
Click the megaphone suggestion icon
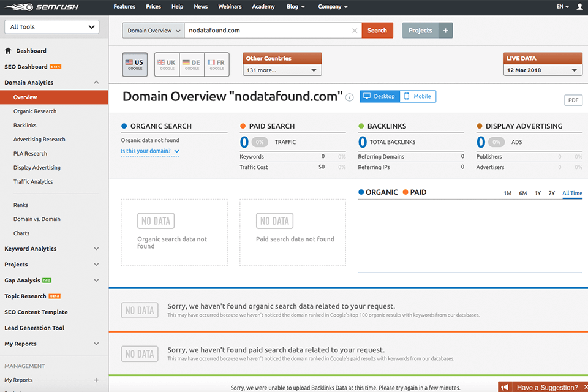coord(505,387)
